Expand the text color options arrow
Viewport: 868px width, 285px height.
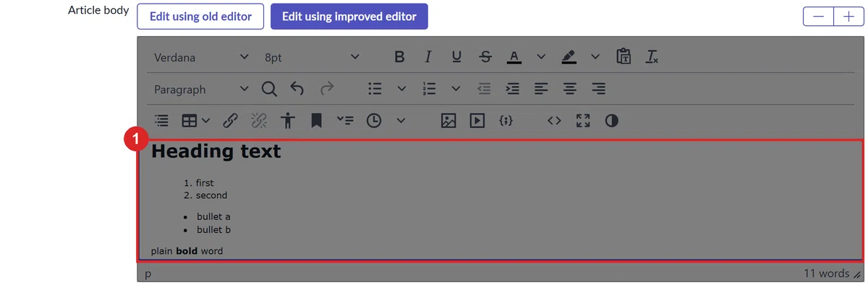tap(540, 57)
